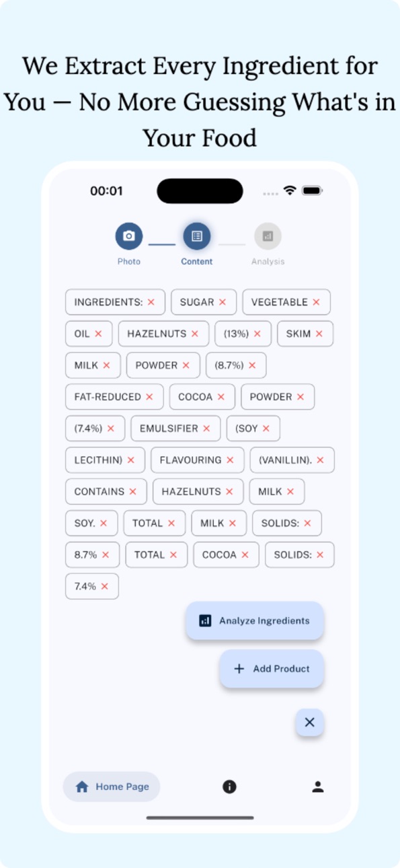Open the info icon in bottom bar
Screen dimensions: 400x868
(229, 787)
